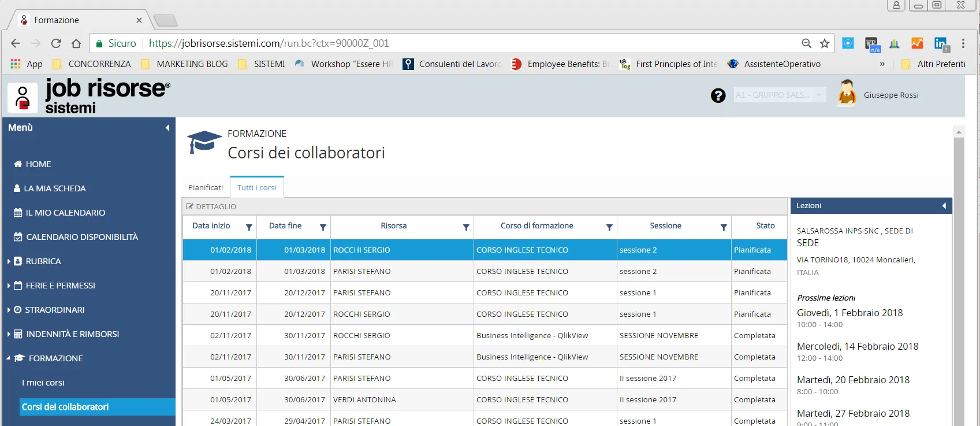Click the DETTAGLIO button
The height and width of the screenshot is (426, 980).
[x=211, y=206]
